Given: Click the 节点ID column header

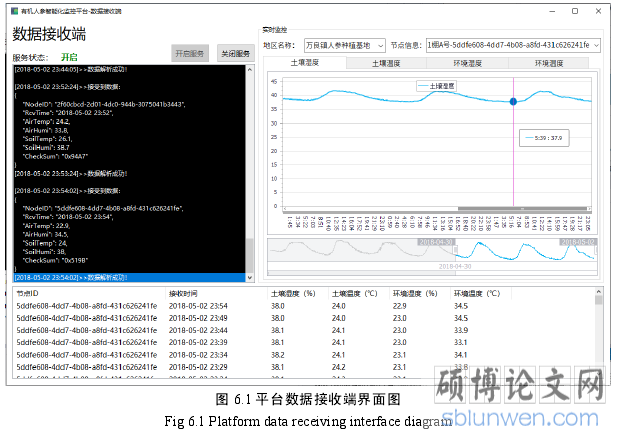Looking at the screenshot, I should point(28,294).
